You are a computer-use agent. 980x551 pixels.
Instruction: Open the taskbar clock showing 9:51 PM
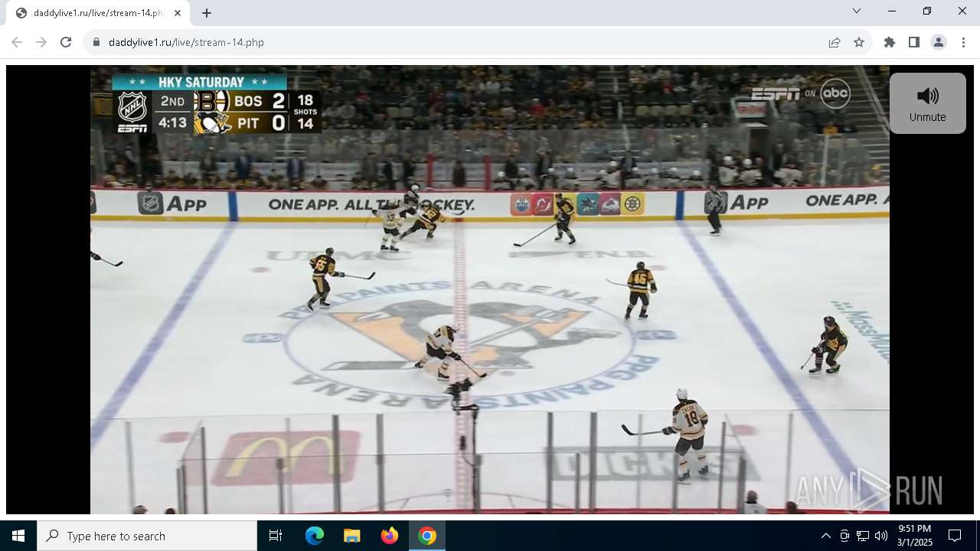click(915, 536)
